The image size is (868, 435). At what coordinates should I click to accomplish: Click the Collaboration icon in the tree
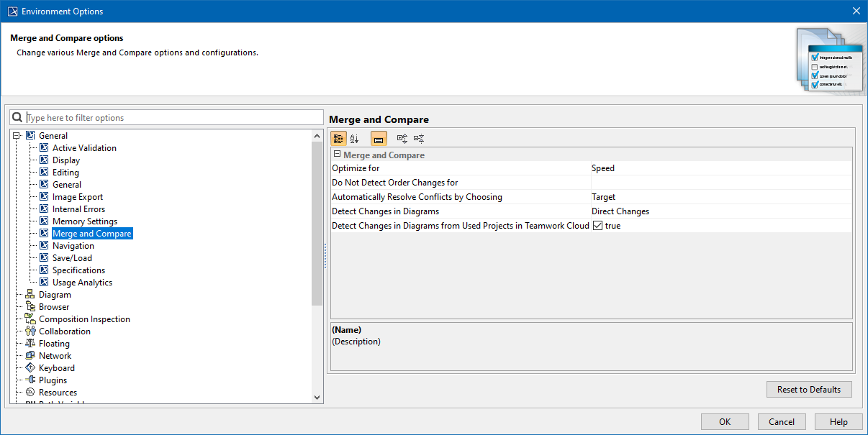[30, 331]
